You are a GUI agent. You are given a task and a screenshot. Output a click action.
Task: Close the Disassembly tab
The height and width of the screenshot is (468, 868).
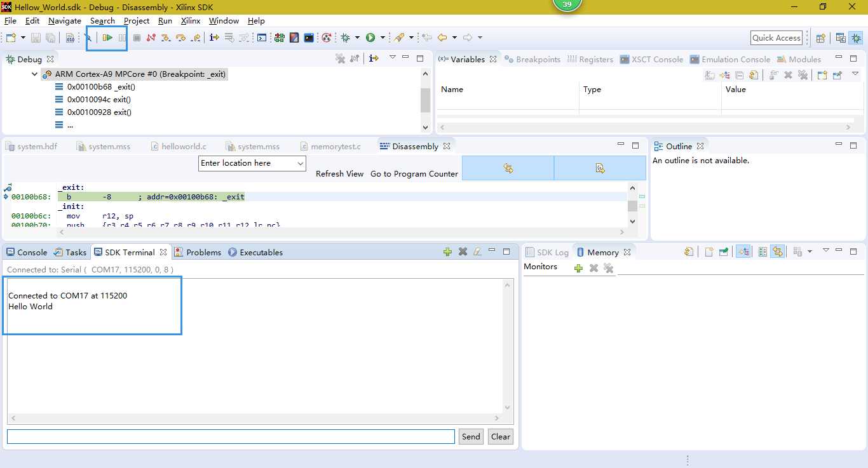(x=447, y=146)
